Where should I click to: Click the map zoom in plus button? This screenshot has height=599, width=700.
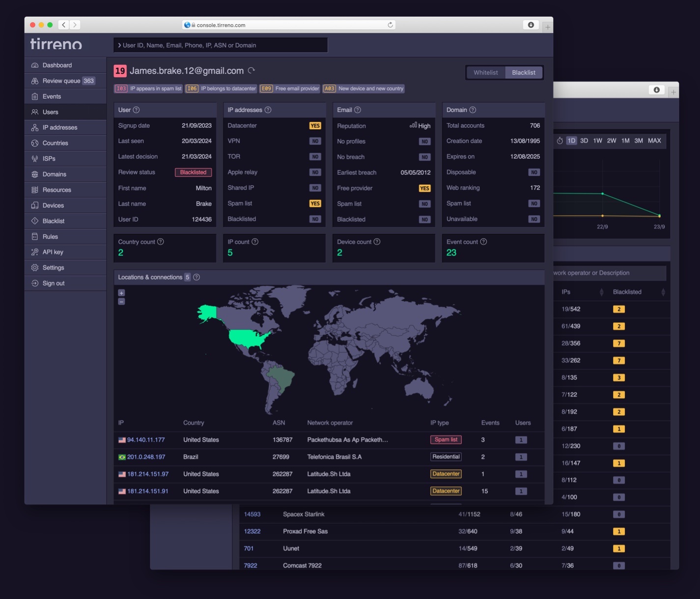(121, 293)
